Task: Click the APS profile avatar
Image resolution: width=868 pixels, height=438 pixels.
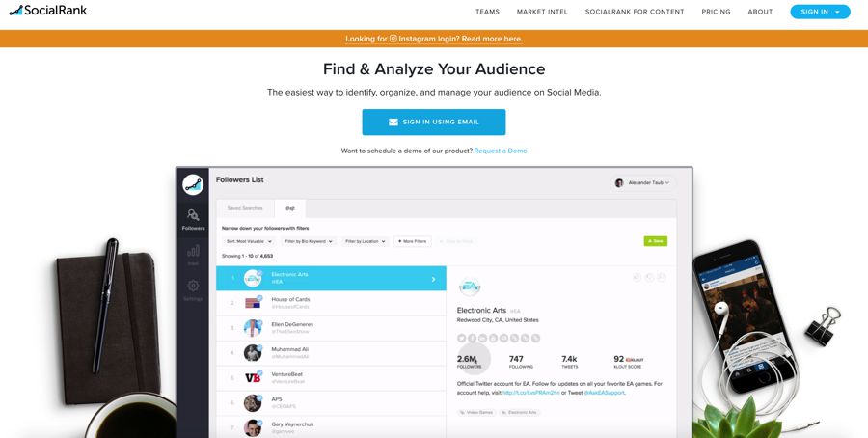Action: point(253,402)
